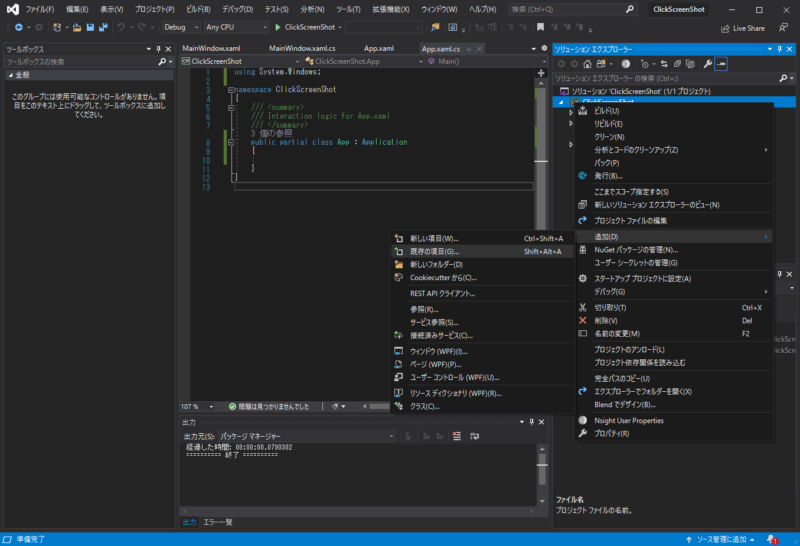Image resolution: width=800 pixels, height=546 pixels.
Task: Click the Open File folder icon in toolbar
Action: [77, 28]
